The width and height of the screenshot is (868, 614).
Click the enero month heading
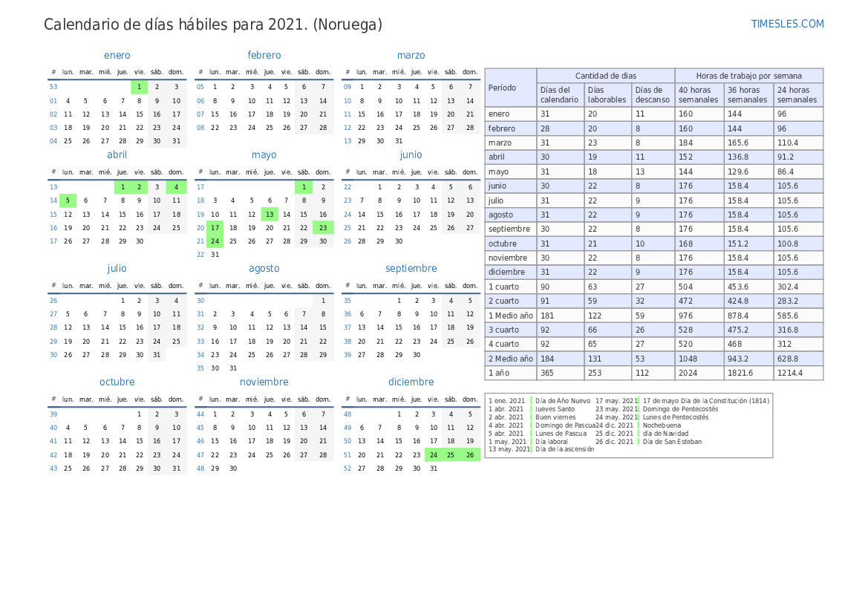[x=117, y=56]
